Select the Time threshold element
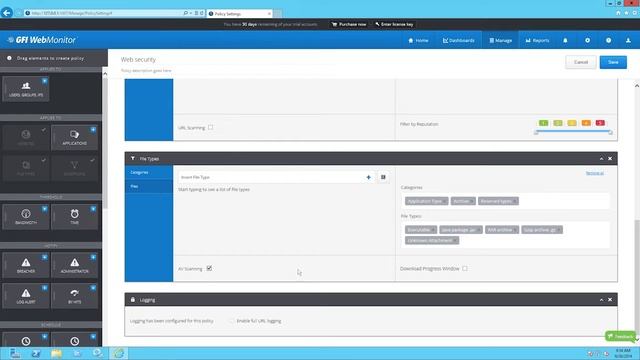The width and height of the screenshot is (640, 360). coord(74,216)
